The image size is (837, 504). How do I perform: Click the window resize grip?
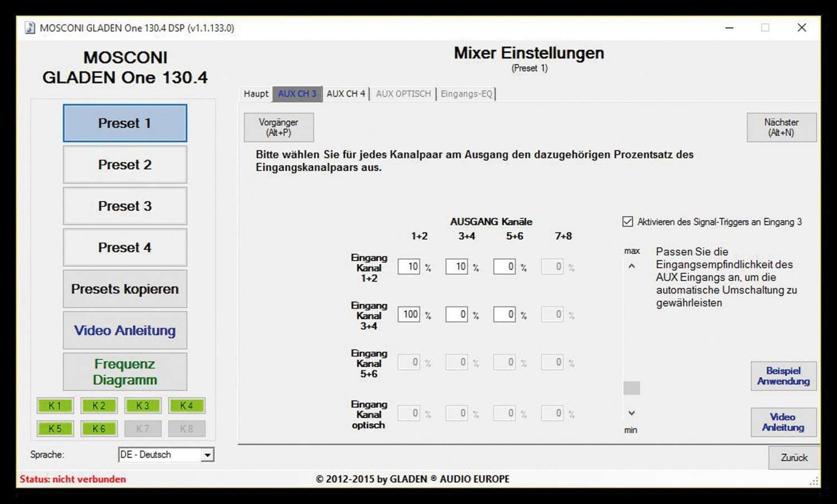pos(815,481)
